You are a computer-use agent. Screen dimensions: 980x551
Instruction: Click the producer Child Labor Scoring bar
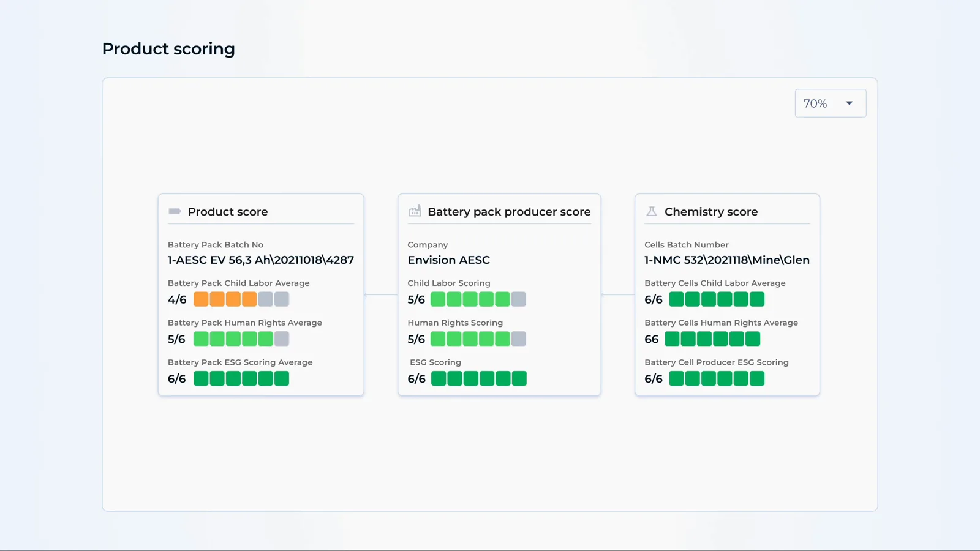478,299
